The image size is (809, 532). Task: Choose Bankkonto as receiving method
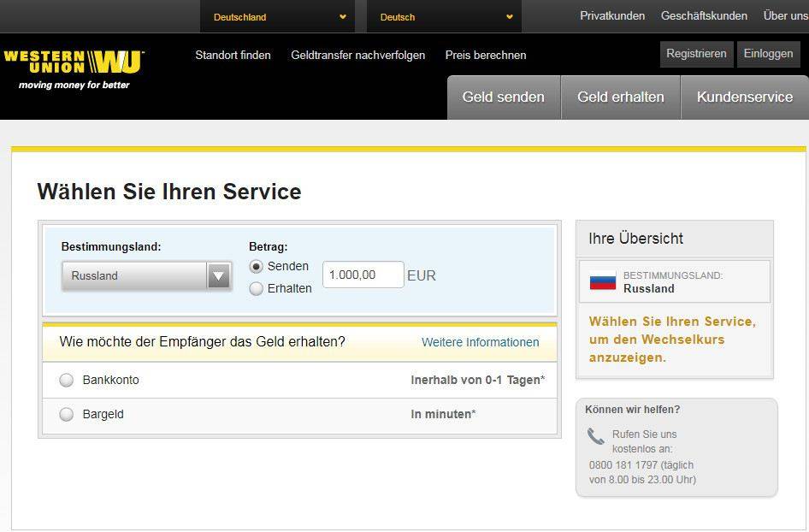[67, 381]
